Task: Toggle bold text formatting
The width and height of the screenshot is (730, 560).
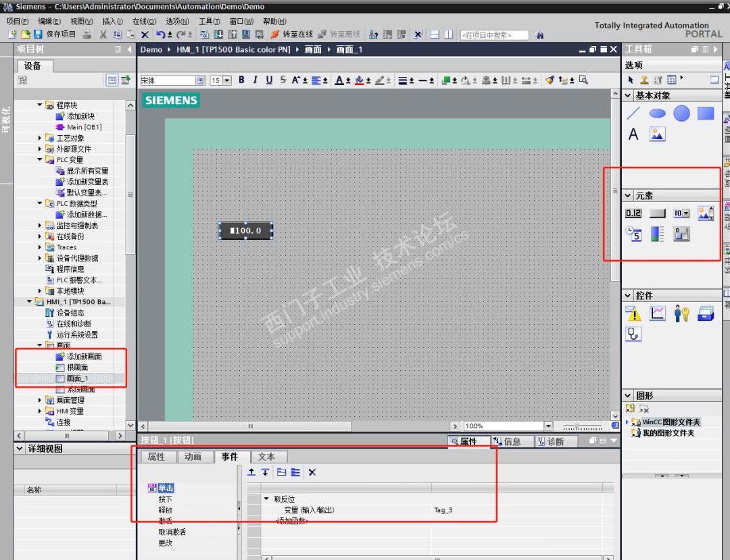Action: 241,80
